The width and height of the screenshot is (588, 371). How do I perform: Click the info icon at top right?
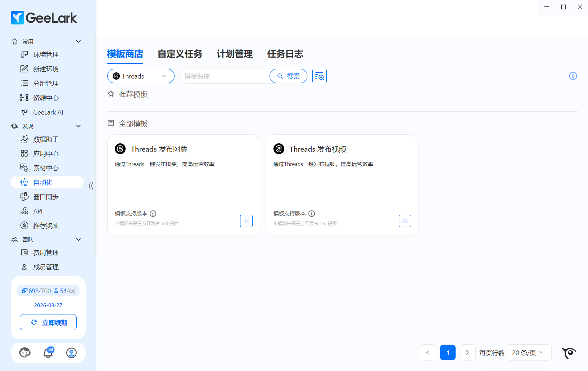[573, 76]
